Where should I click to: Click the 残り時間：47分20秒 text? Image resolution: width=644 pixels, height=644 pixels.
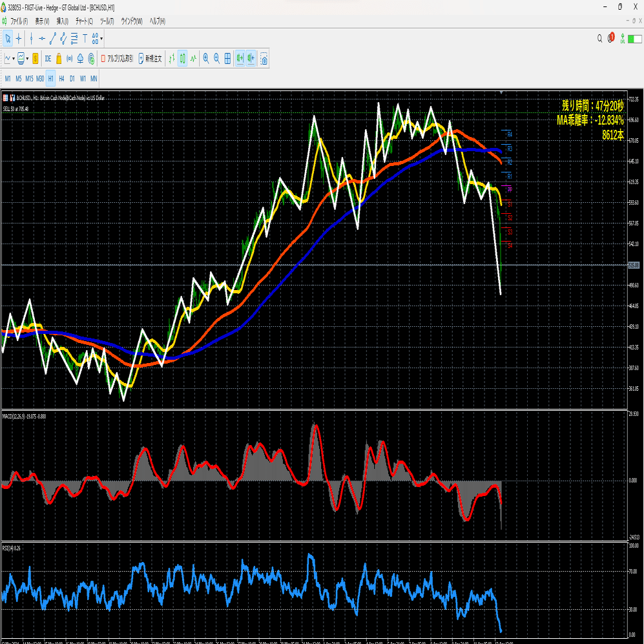(593, 106)
